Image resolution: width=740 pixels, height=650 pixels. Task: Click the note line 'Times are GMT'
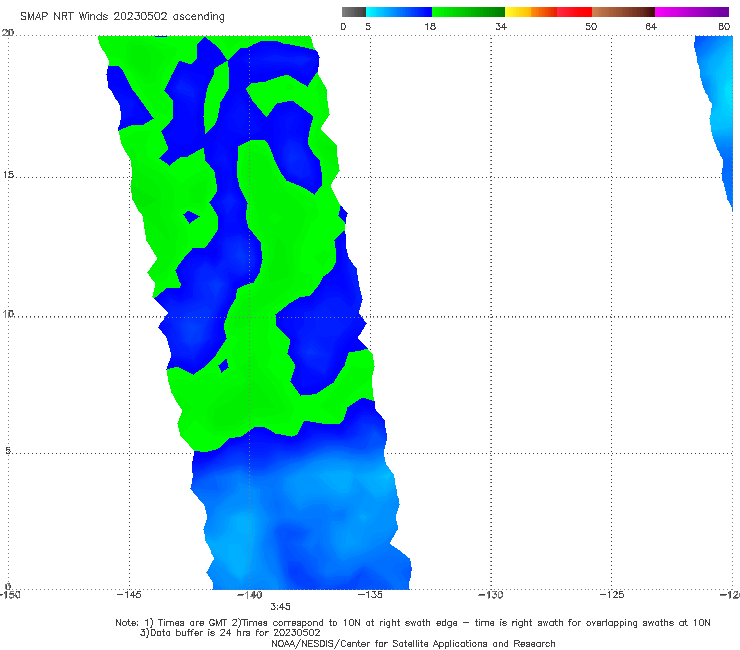(192, 623)
